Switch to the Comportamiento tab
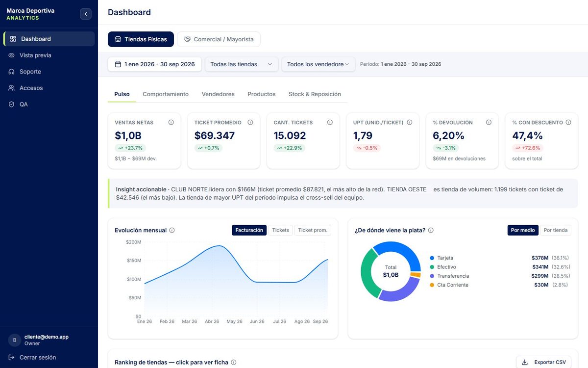 click(166, 94)
